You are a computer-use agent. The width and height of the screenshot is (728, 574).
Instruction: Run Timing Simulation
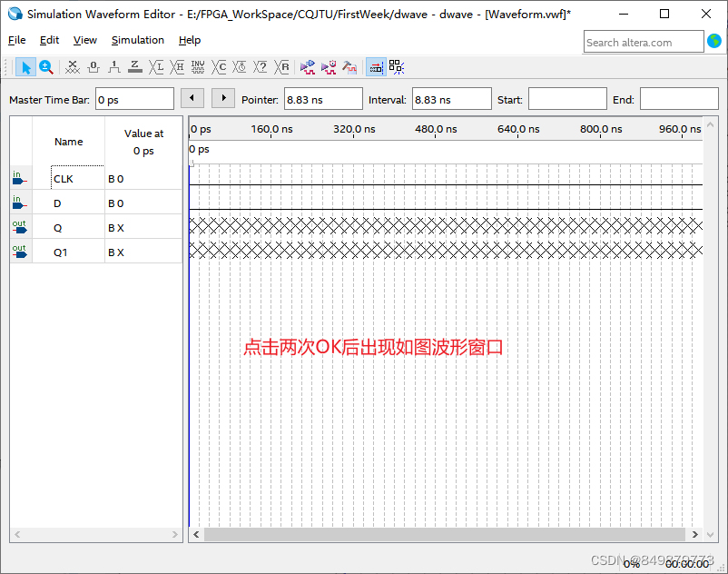pyautogui.click(x=329, y=68)
